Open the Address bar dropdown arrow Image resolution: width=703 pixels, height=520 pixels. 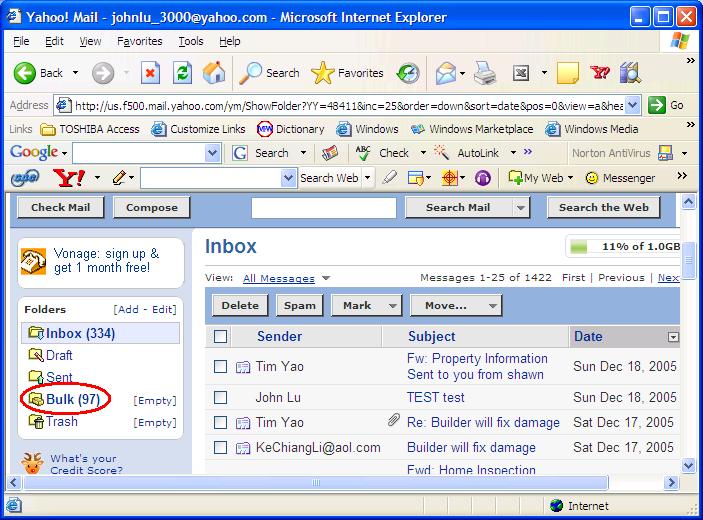pyautogui.click(x=633, y=106)
